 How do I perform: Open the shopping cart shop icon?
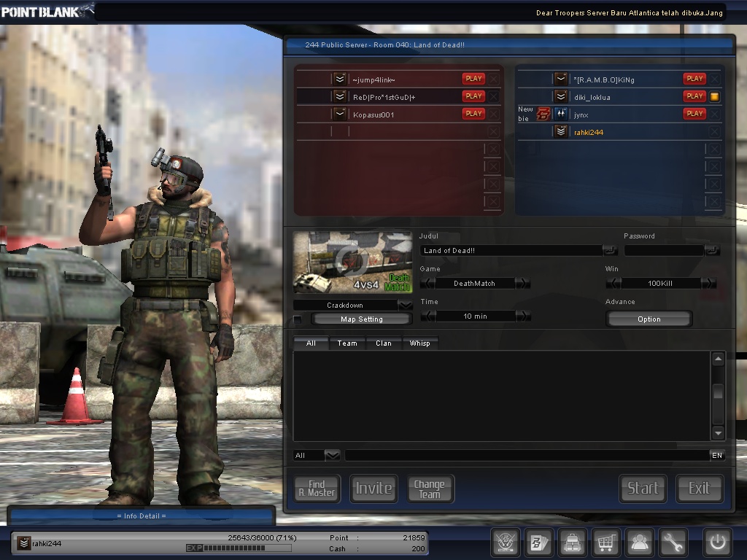click(606, 542)
